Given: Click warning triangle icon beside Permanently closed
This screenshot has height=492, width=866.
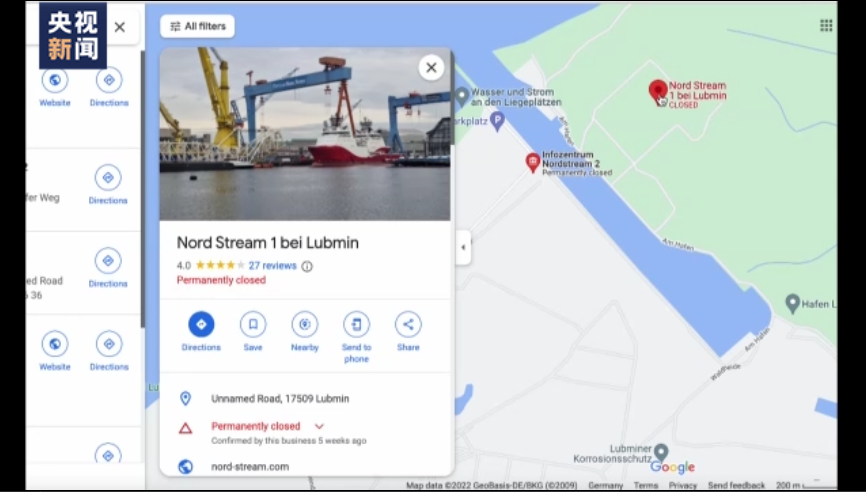Looking at the screenshot, I should point(186,427).
